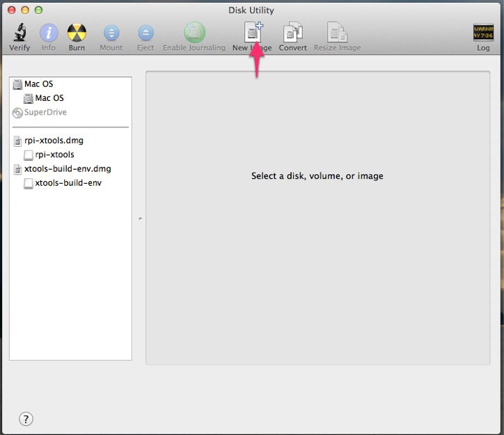Click the Verify microscope icon
Image resolution: width=504 pixels, height=435 pixels.
[x=19, y=33]
